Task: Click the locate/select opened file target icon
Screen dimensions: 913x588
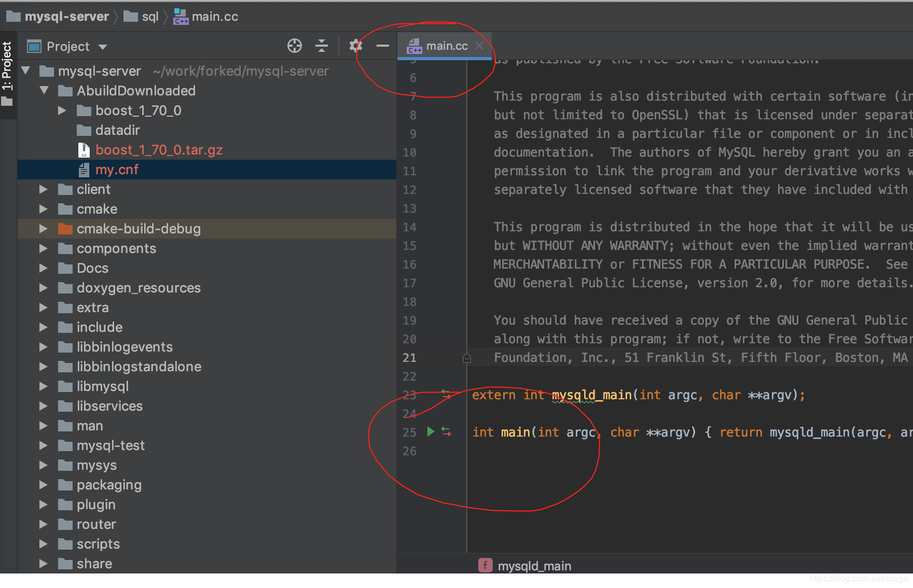Action: (295, 46)
